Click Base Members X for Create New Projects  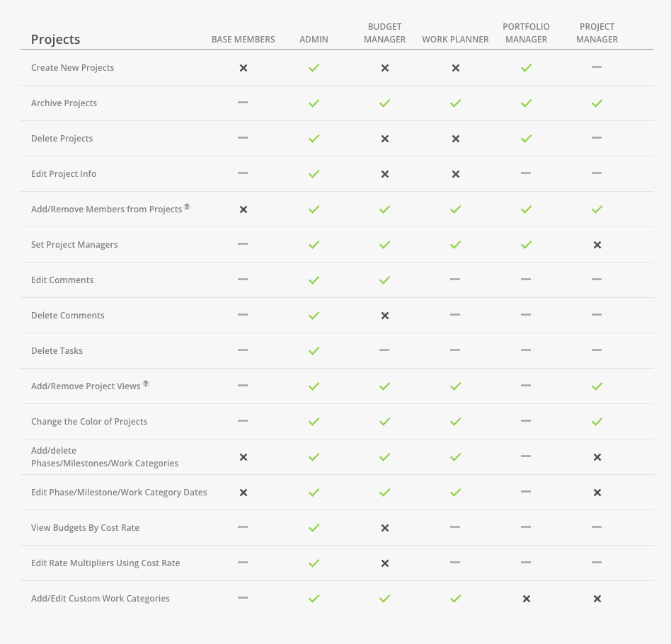tap(243, 68)
